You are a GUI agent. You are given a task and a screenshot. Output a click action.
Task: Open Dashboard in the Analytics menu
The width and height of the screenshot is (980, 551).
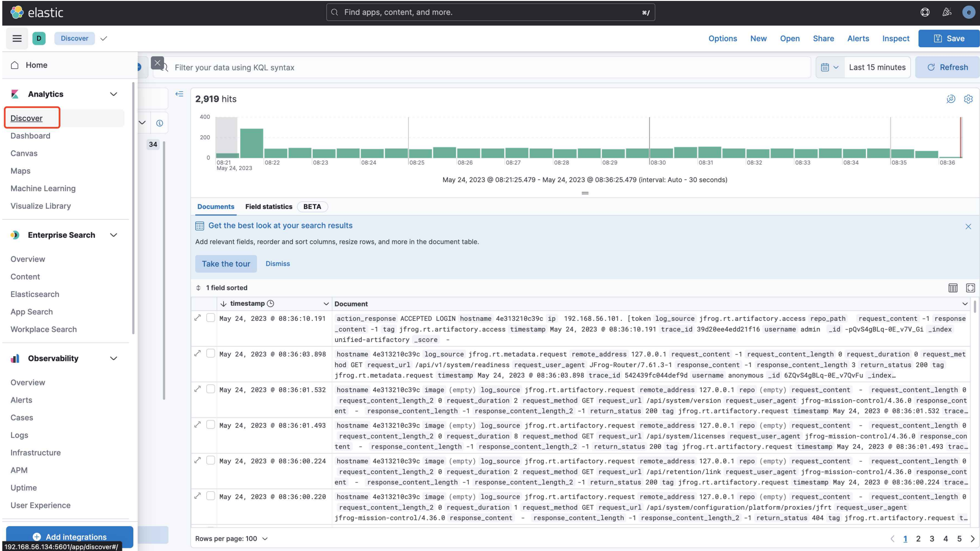tap(30, 136)
